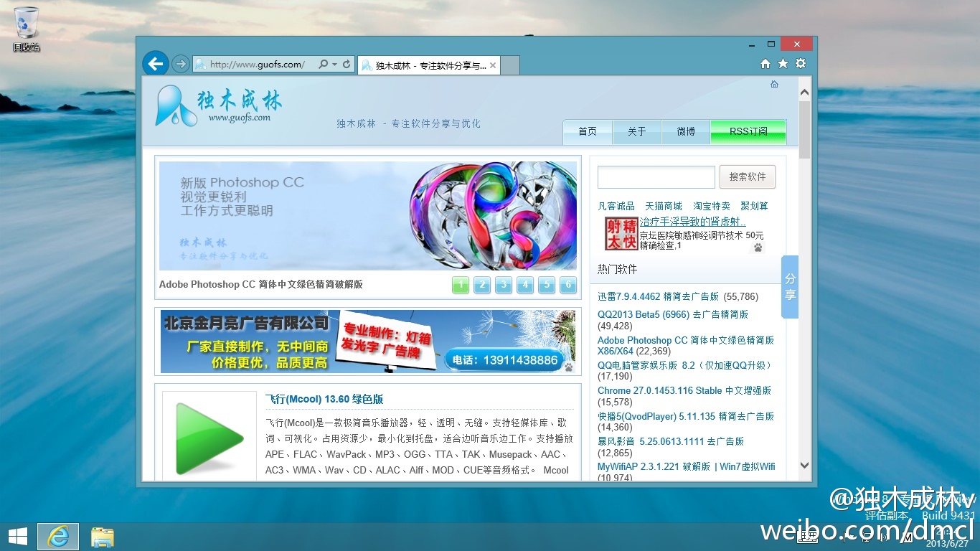Image resolution: width=980 pixels, height=551 pixels.
Task: Click the browser Forward arrow button
Action: [x=181, y=64]
